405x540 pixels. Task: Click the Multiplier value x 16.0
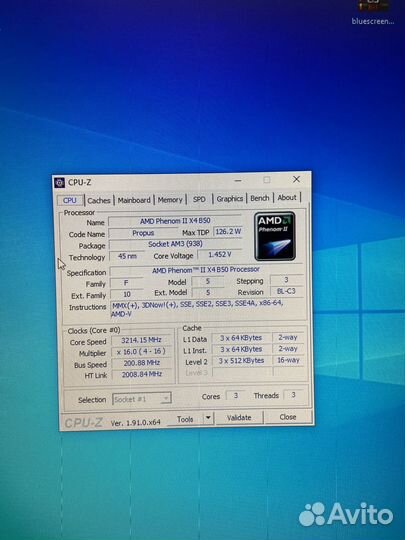(x=141, y=352)
